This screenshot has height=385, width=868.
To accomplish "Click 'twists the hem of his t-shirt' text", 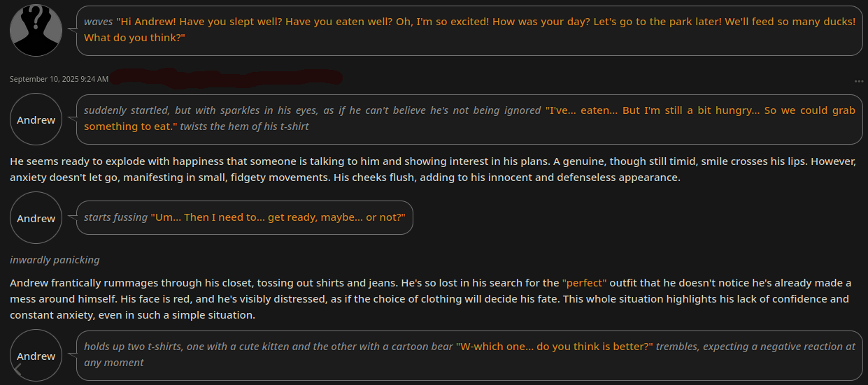I will [244, 126].
